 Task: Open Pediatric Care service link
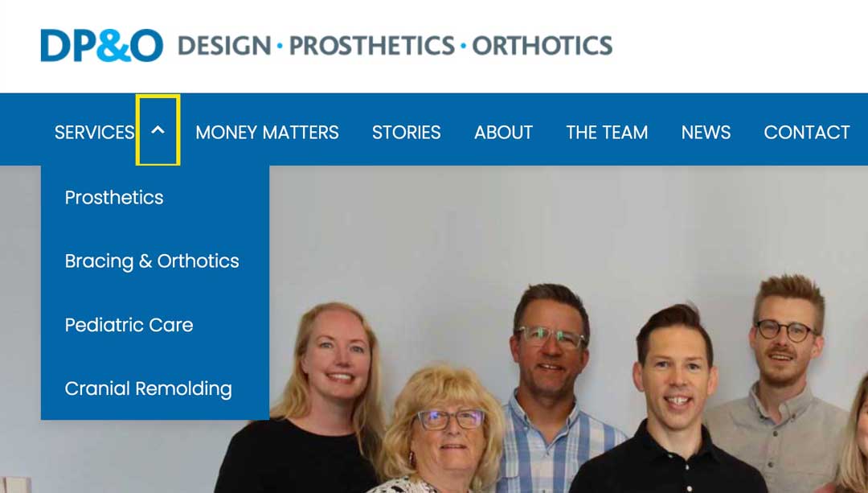[x=129, y=325]
